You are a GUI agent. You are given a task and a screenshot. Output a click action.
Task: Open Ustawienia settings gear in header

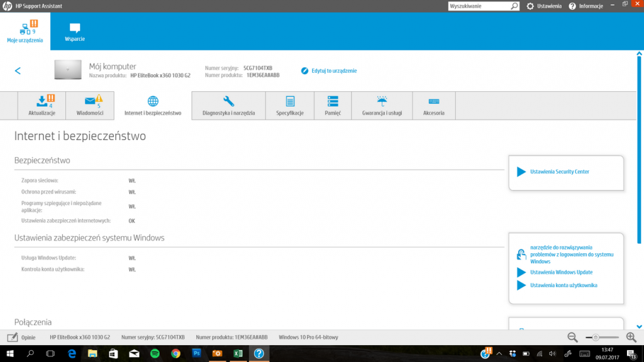544,6
